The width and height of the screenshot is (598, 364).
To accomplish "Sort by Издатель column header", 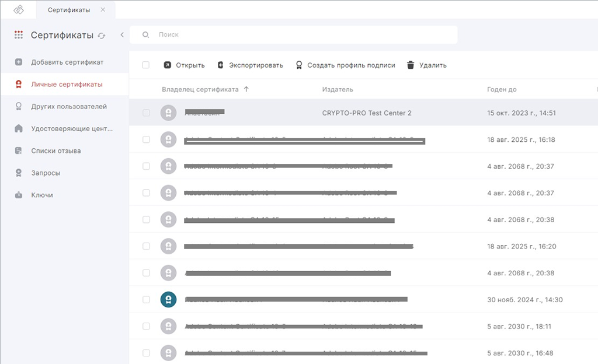I will 338,89.
